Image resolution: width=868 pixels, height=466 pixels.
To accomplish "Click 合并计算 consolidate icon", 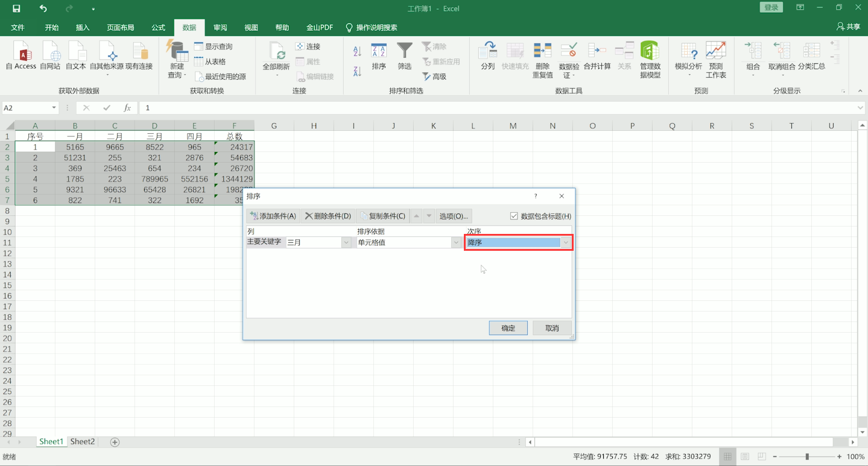I will tap(597, 57).
